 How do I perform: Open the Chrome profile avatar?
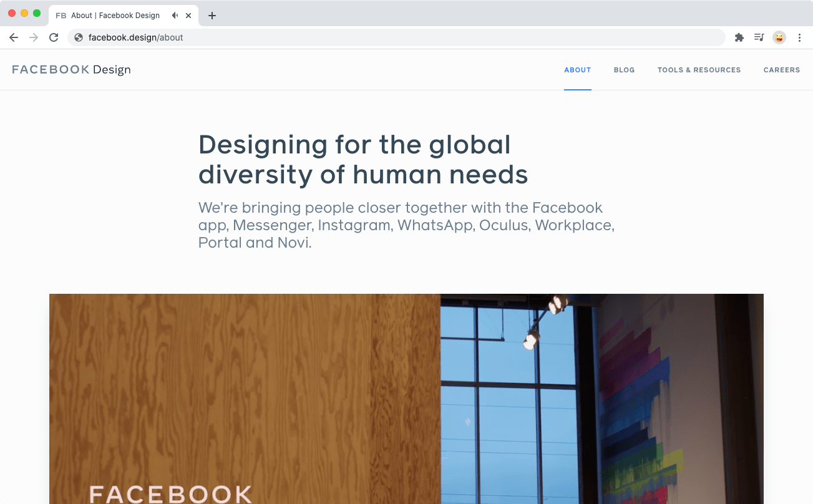[x=779, y=37]
